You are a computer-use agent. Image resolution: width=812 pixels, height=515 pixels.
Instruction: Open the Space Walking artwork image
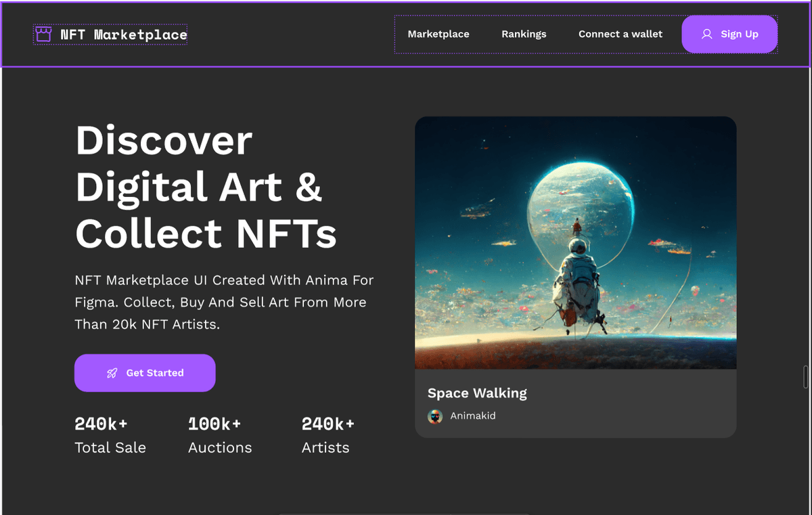(575, 242)
